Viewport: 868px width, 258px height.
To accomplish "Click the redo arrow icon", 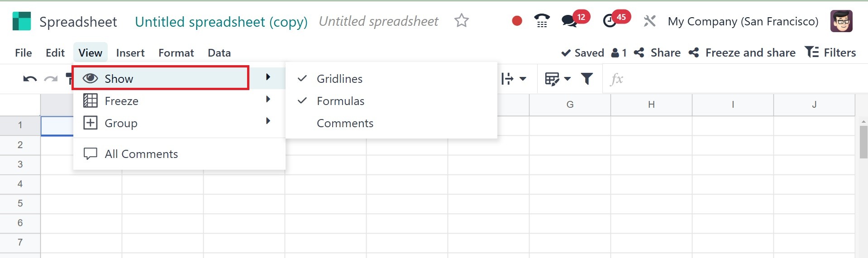I will [x=51, y=79].
